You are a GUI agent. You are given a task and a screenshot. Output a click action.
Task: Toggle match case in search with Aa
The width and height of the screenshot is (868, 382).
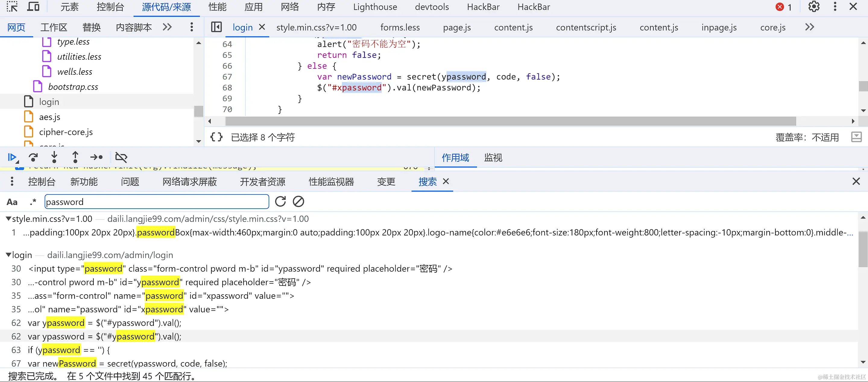pos(12,201)
